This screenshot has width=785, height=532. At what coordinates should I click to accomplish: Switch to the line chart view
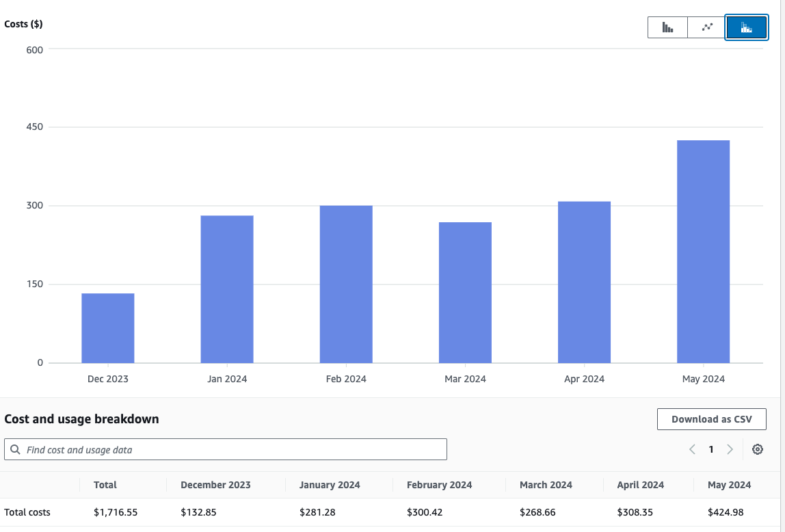pos(706,27)
